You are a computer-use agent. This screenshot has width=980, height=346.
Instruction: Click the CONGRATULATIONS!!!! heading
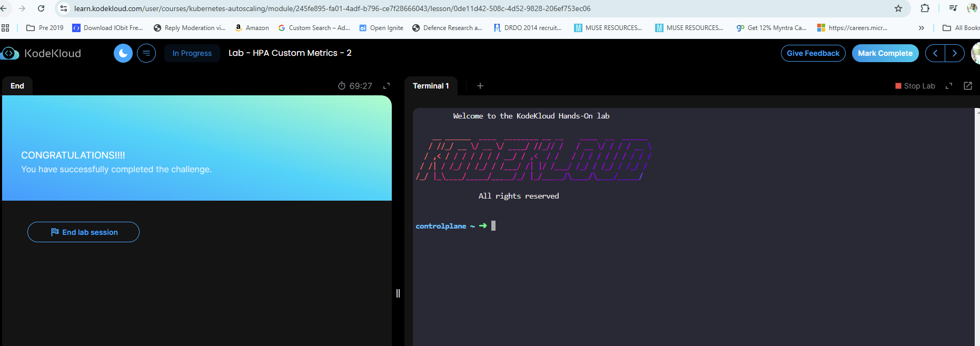(73, 155)
